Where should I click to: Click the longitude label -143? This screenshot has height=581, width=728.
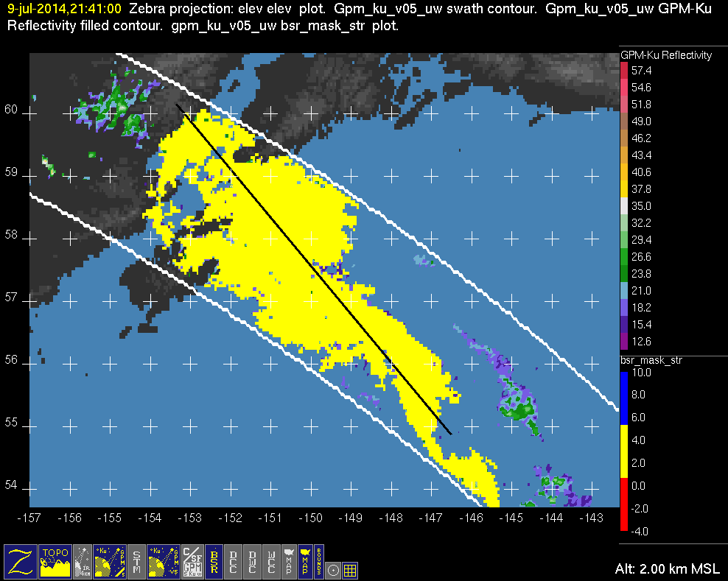coord(592,518)
